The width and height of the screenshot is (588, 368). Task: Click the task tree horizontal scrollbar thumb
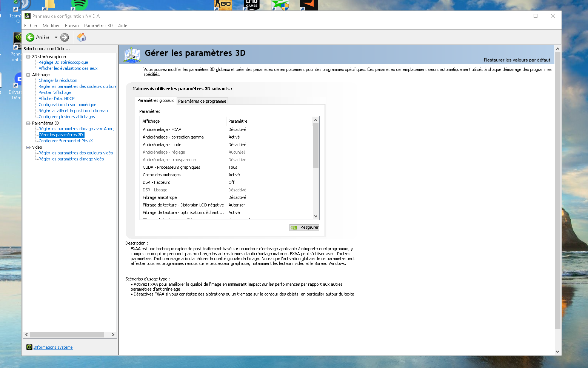click(67, 334)
